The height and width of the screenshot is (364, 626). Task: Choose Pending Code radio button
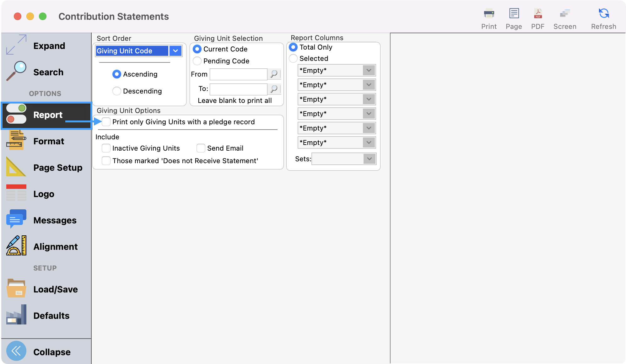[x=197, y=61]
